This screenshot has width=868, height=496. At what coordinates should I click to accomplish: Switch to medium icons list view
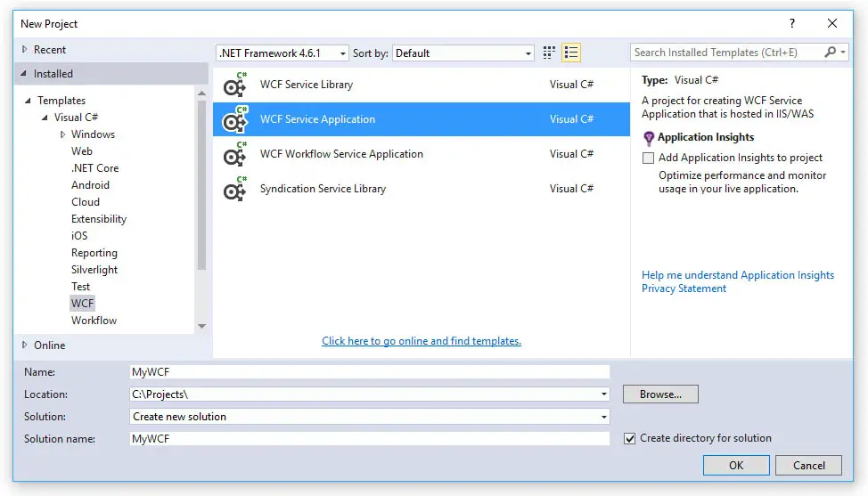pos(571,53)
